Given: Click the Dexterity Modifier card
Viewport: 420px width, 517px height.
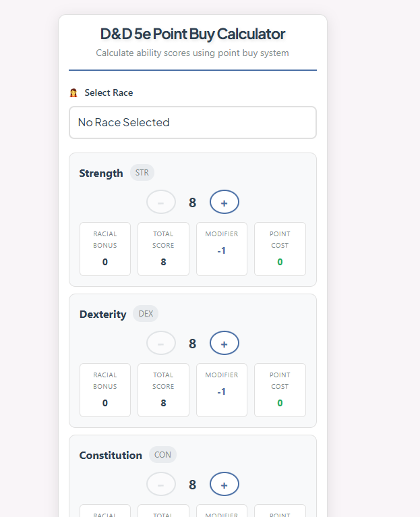Looking at the screenshot, I should pyautogui.click(x=222, y=390).
